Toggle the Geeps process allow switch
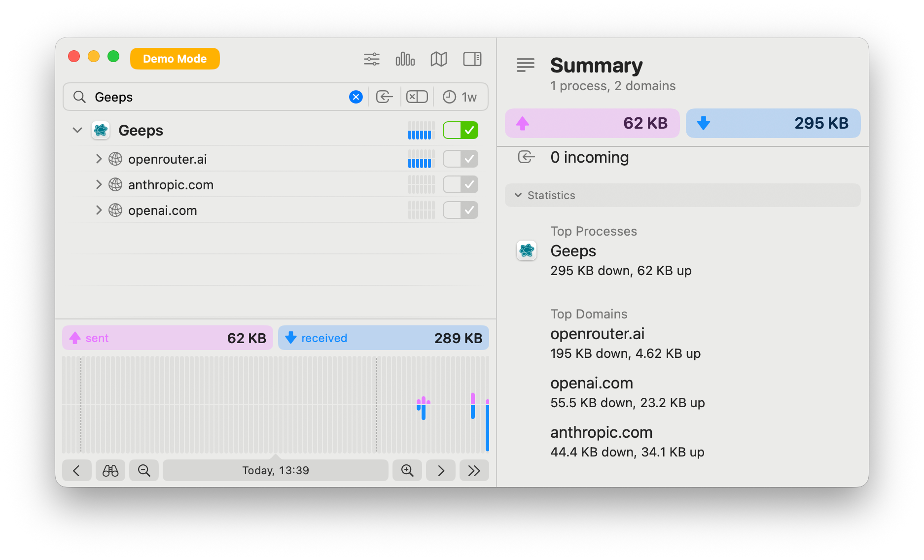Screen dimensions: 924x560 click(x=460, y=131)
